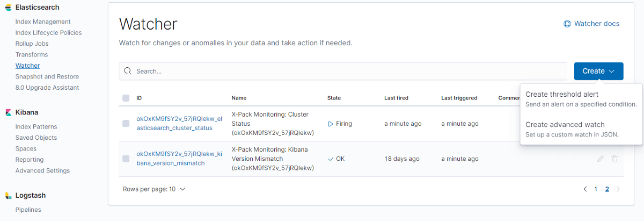
Task: Open Pipelines under Logstash
Action: [28, 210]
